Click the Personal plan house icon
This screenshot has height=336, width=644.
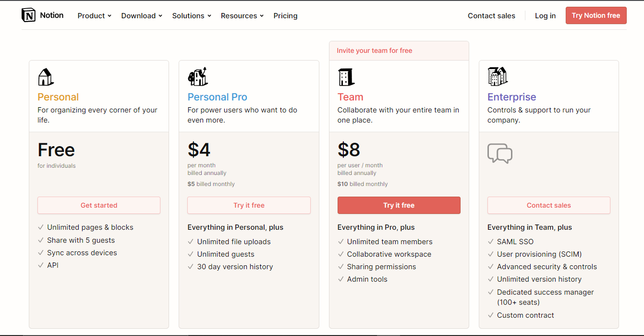click(x=46, y=77)
